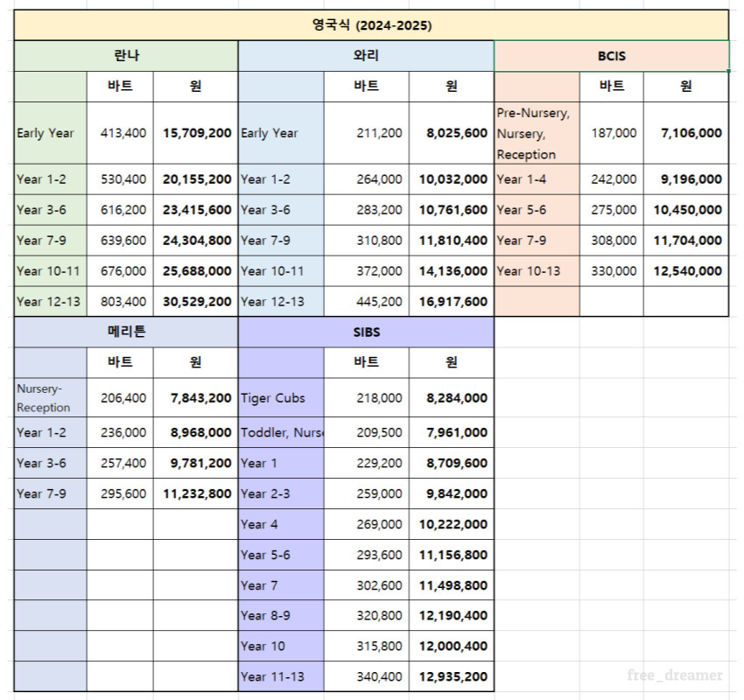Select the 7,106,000 cell
The width and height of the screenshot is (744, 700).
pyautogui.click(x=686, y=133)
